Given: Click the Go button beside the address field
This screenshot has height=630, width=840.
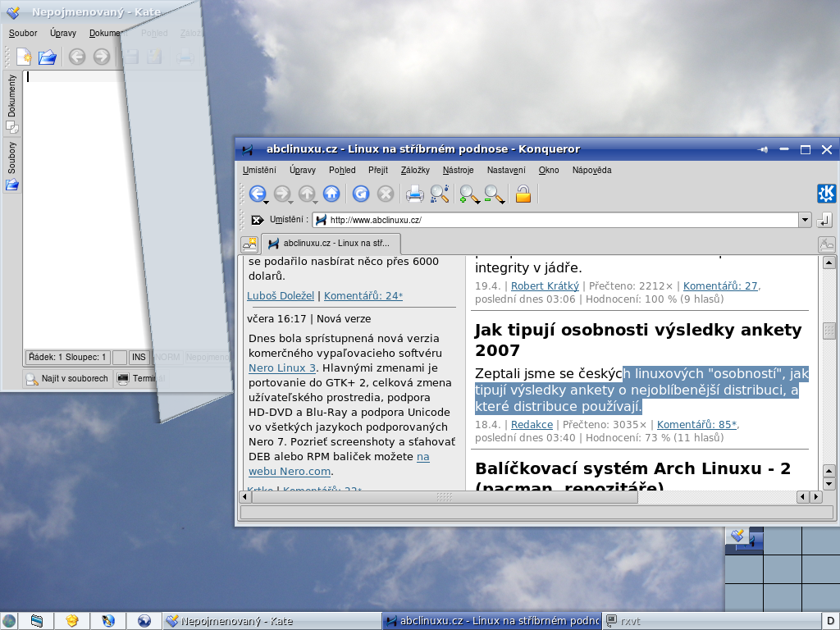Looking at the screenshot, I should 824,220.
